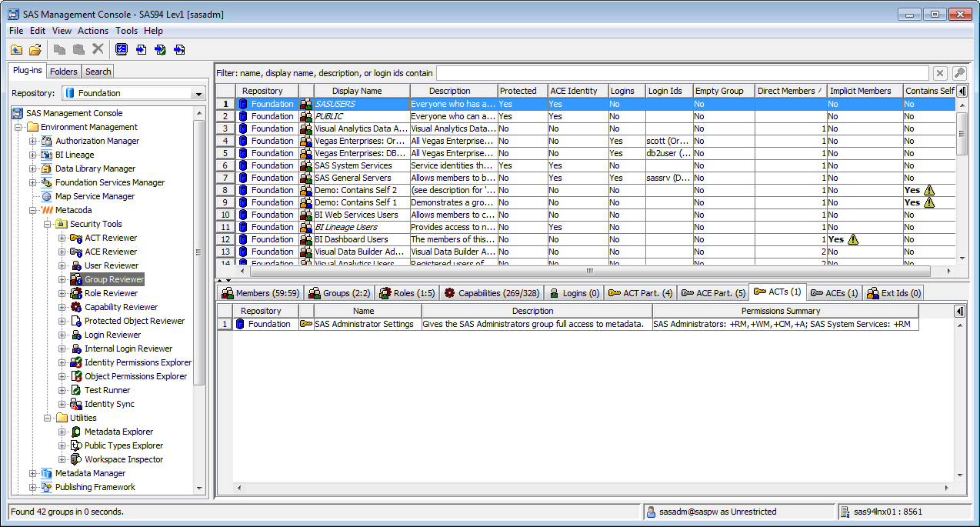Click the checklist monitor toolbar icon

pyautogui.click(x=122, y=49)
